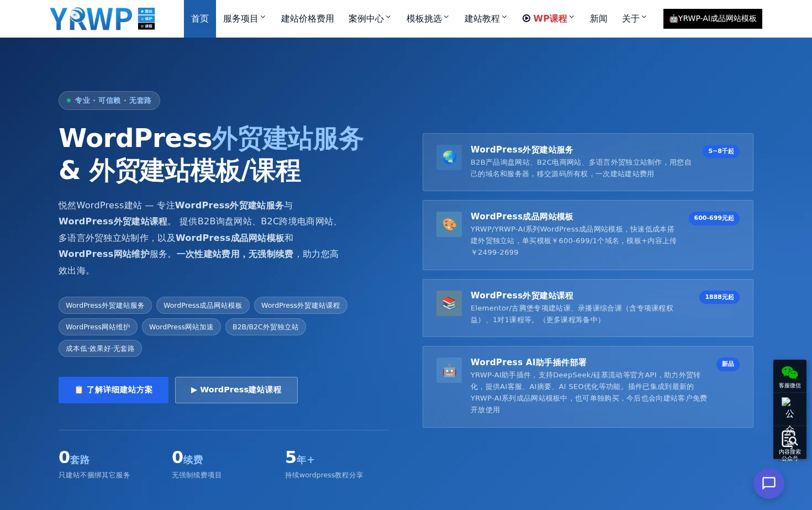Click the WordPress建站课程 outlined button
This screenshot has height=510, width=812.
236,390
